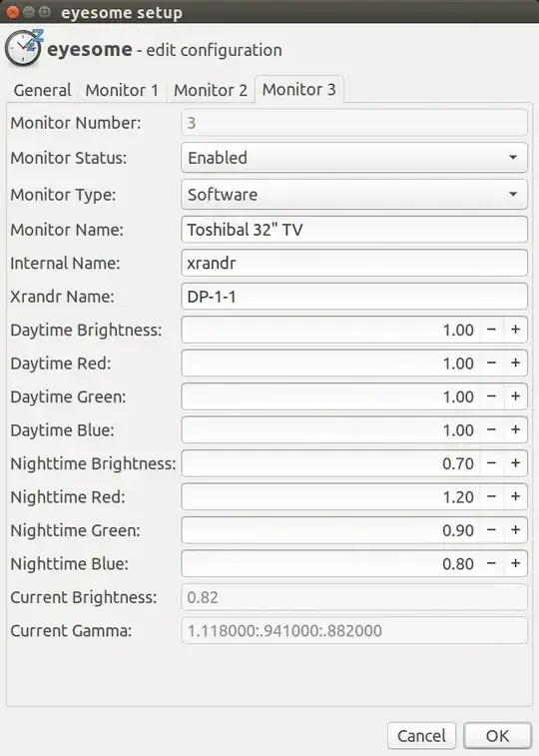Click the Internal Name field showing xrandr
Screen dimensions: 539x756
(x=354, y=263)
